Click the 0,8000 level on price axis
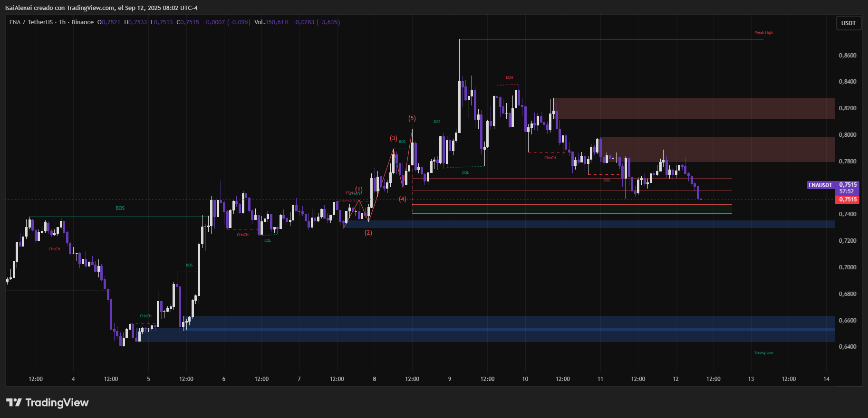The height and width of the screenshot is (418, 868). (847, 135)
